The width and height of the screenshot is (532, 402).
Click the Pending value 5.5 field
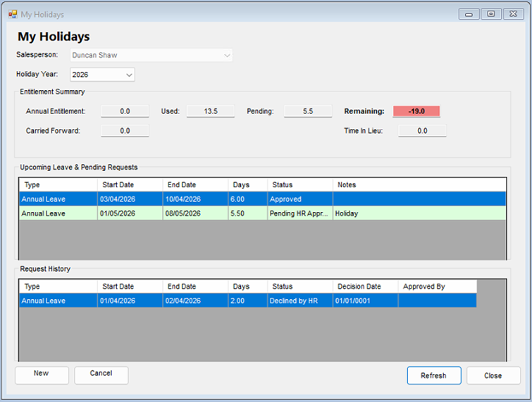pos(308,111)
